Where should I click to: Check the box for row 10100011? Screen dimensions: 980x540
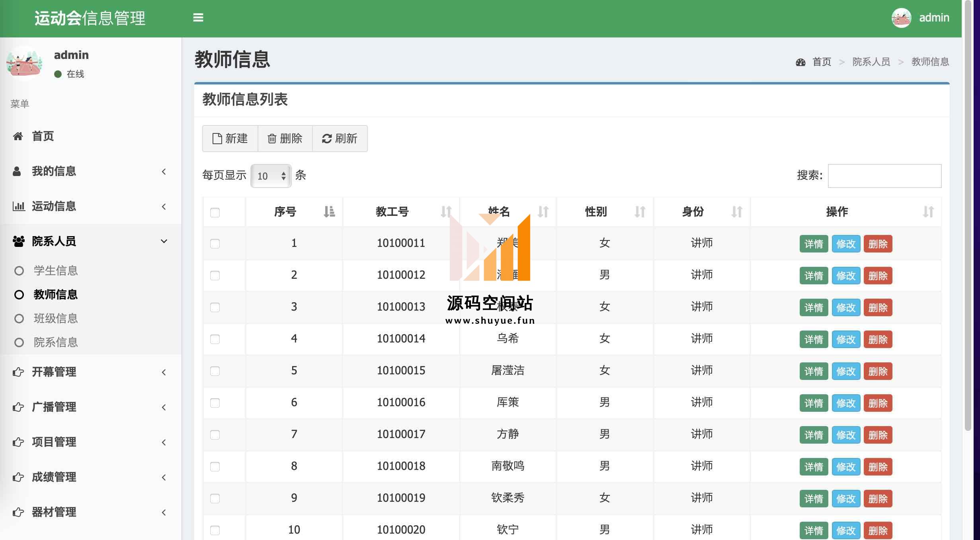click(x=215, y=244)
